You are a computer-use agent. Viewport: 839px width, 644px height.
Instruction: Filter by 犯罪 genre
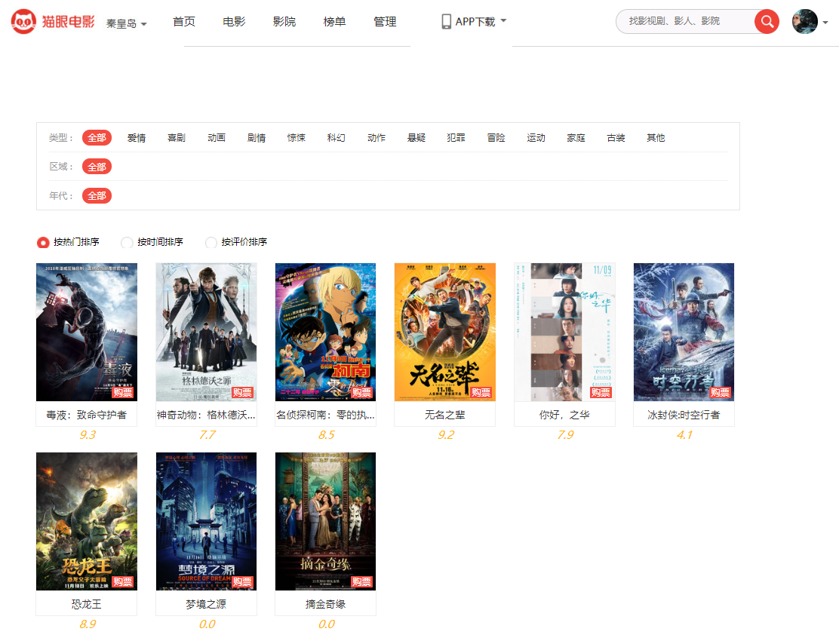[x=456, y=138]
